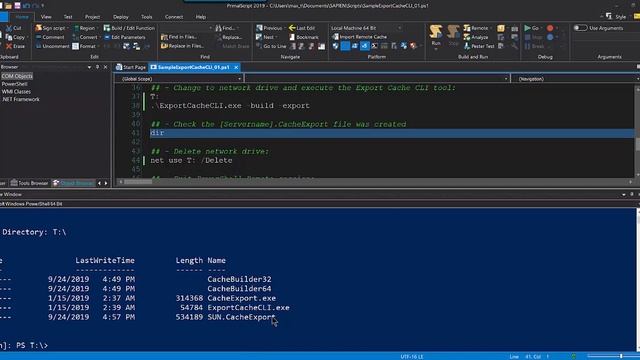This screenshot has width=640, height=360.
Task: Click the Find binoculars button
Action: click(x=225, y=28)
